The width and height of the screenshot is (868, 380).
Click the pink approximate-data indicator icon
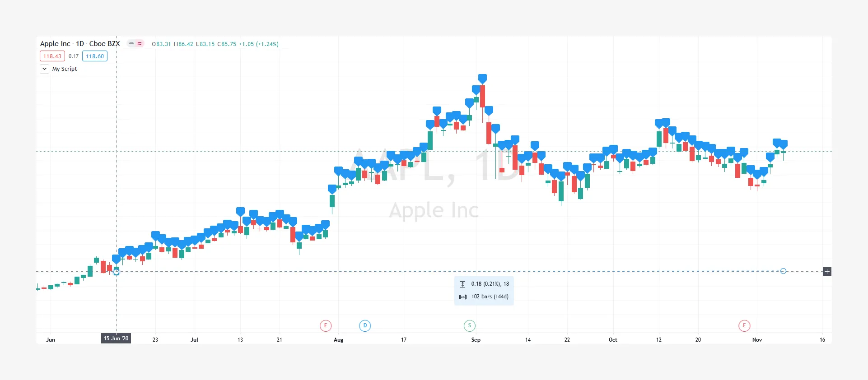click(140, 44)
